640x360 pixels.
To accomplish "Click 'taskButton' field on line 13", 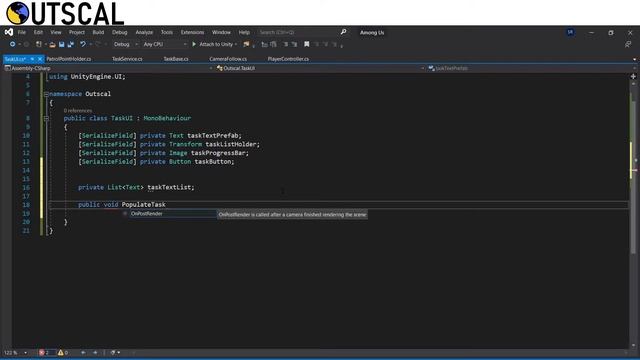I will point(213,162).
